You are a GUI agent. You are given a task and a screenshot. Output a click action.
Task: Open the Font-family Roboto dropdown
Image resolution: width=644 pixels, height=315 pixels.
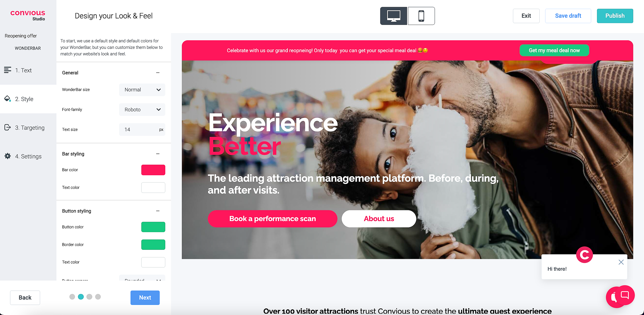tap(142, 110)
